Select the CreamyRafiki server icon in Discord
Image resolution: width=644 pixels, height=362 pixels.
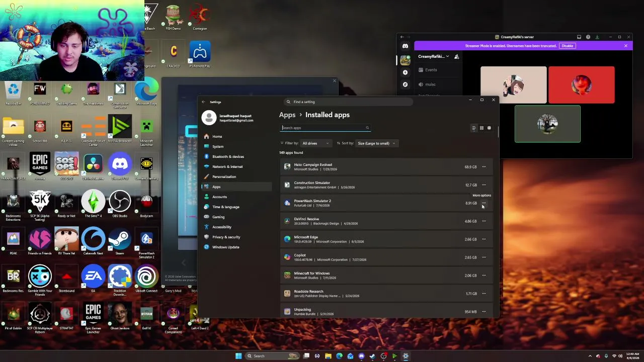point(405,60)
